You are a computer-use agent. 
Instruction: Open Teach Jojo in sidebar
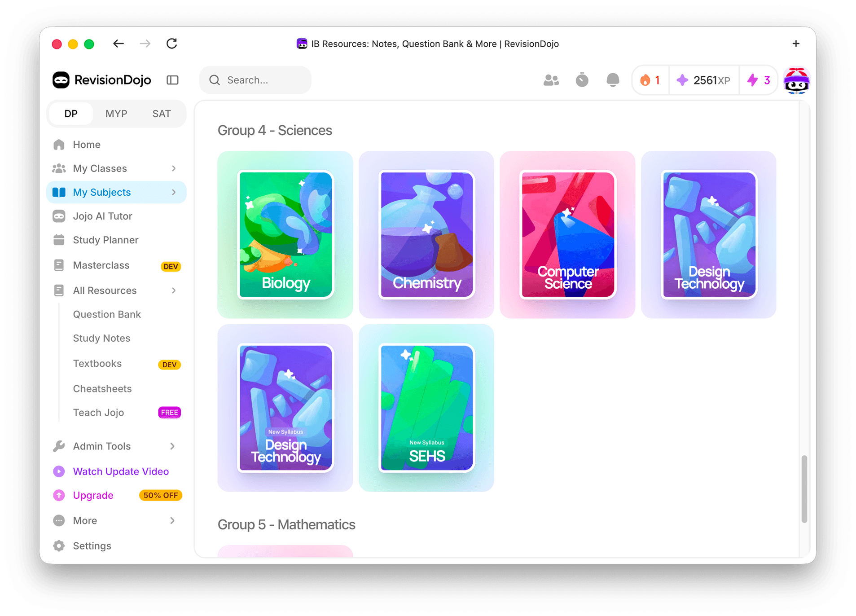(x=98, y=413)
